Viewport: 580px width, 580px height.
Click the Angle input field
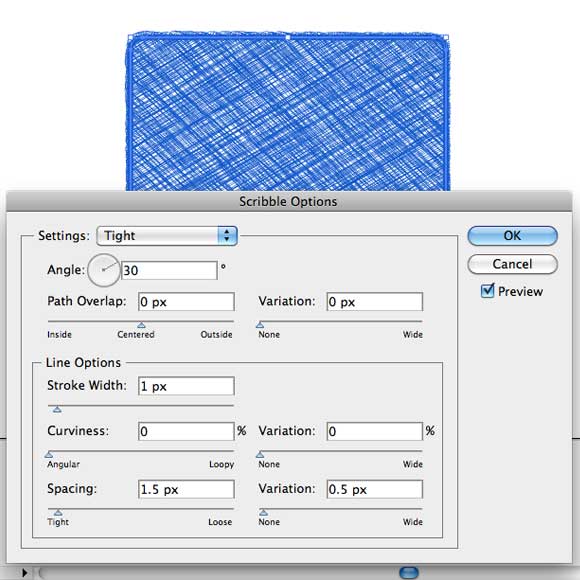click(x=169, y=270)
